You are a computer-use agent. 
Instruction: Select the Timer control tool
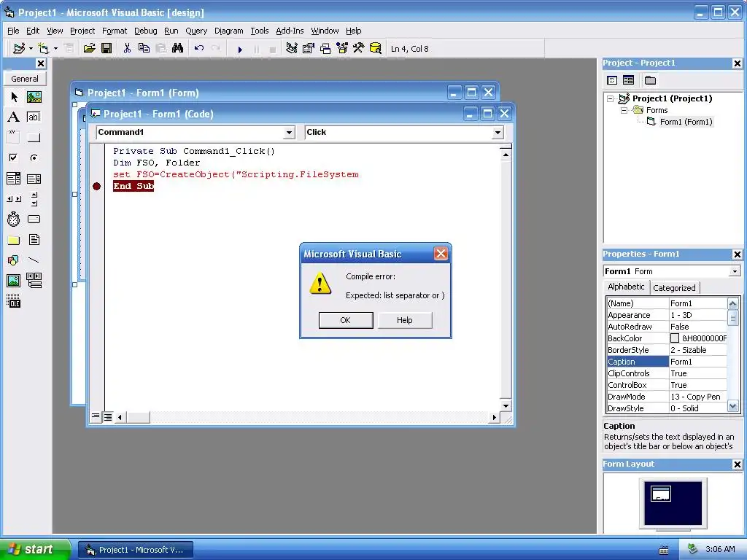[x=14, y=219]
